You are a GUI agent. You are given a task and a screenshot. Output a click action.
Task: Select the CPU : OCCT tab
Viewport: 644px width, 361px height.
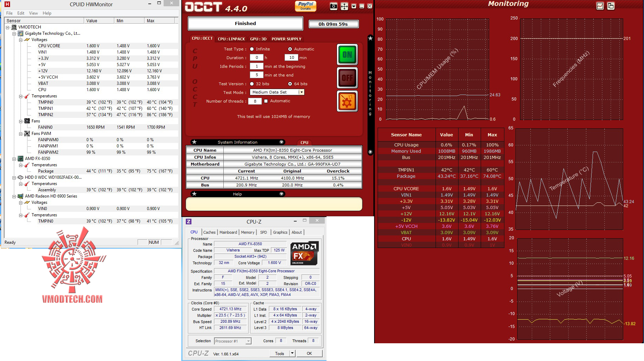point(202,39)
